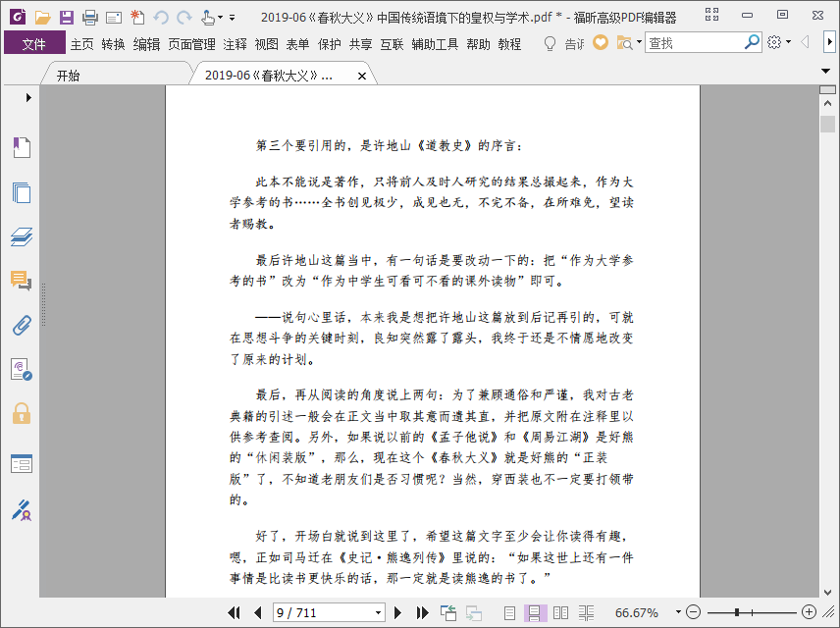Open the 页面管理 ribbon tab
The image size is (840, 628).
[x=191, y=44]
